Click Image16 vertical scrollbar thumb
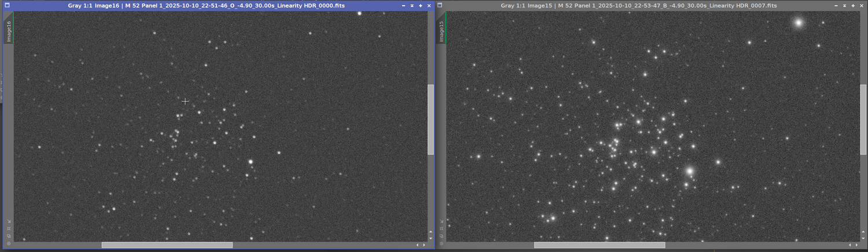868x252 pixels. pyautogui.click(x=431, y=120)
